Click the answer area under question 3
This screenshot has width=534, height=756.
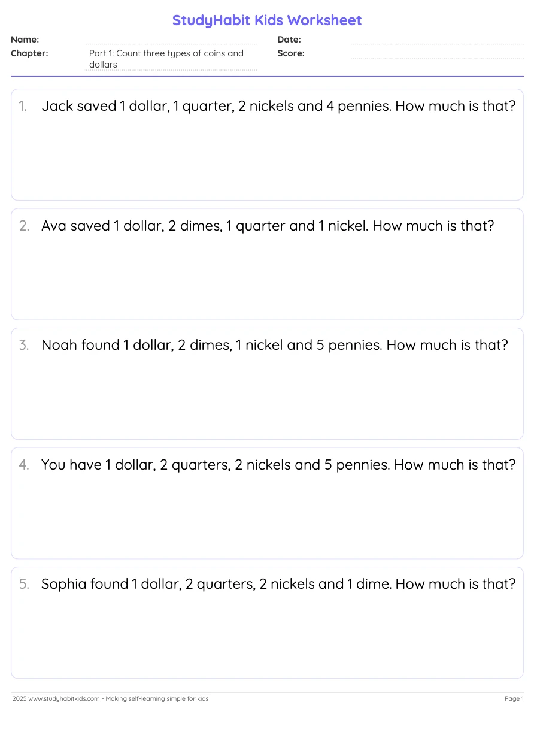(x=267, y=398)
